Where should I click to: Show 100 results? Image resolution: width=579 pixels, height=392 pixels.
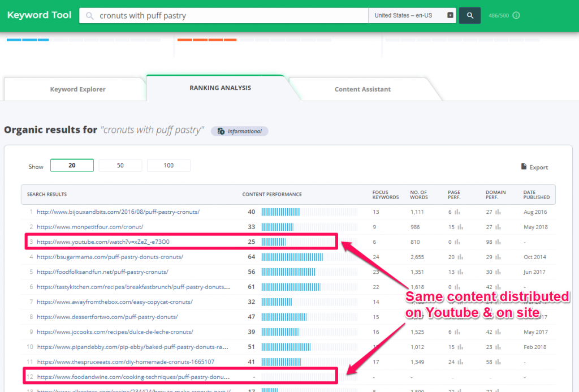pos(168,166)
